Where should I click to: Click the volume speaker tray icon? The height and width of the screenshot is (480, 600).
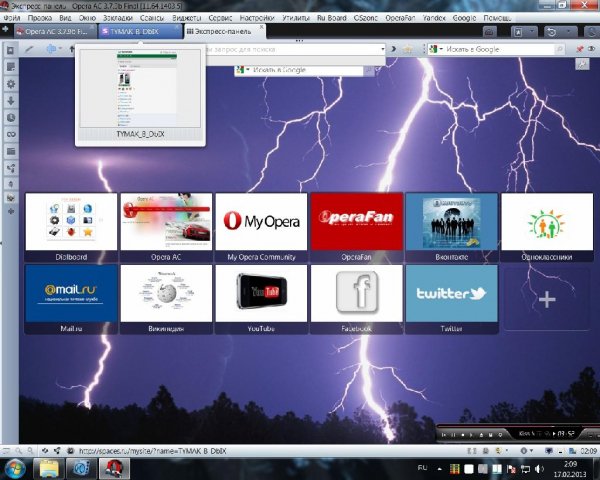click(539, 469)
